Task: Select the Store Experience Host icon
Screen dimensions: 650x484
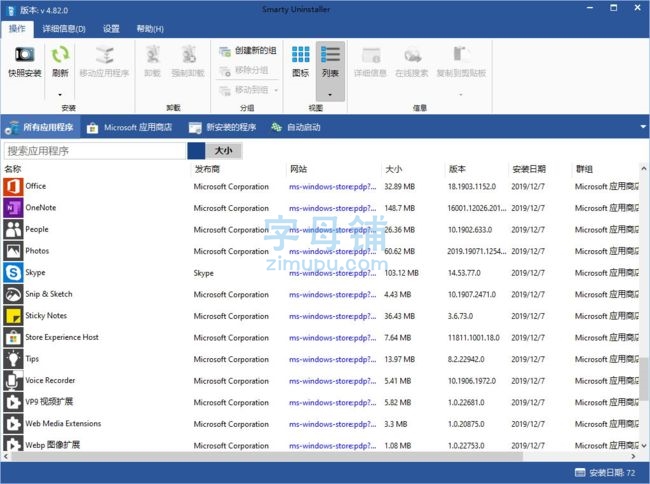Action: (13, 338)
